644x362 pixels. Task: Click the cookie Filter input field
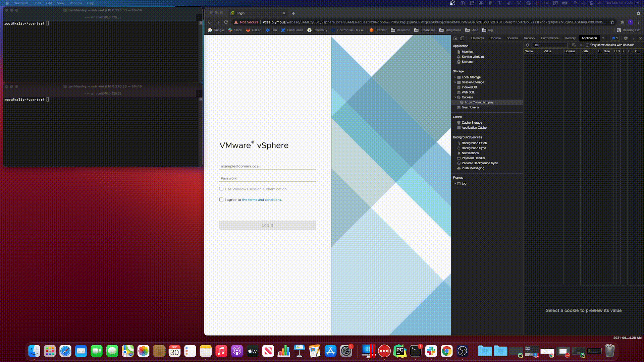tap(549, 45)
